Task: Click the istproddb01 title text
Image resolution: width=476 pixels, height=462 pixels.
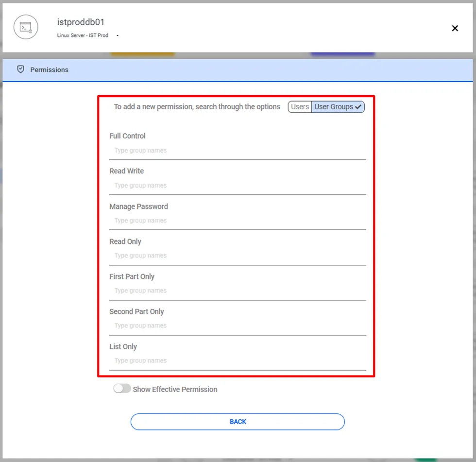Action: (x=81, y=22)
